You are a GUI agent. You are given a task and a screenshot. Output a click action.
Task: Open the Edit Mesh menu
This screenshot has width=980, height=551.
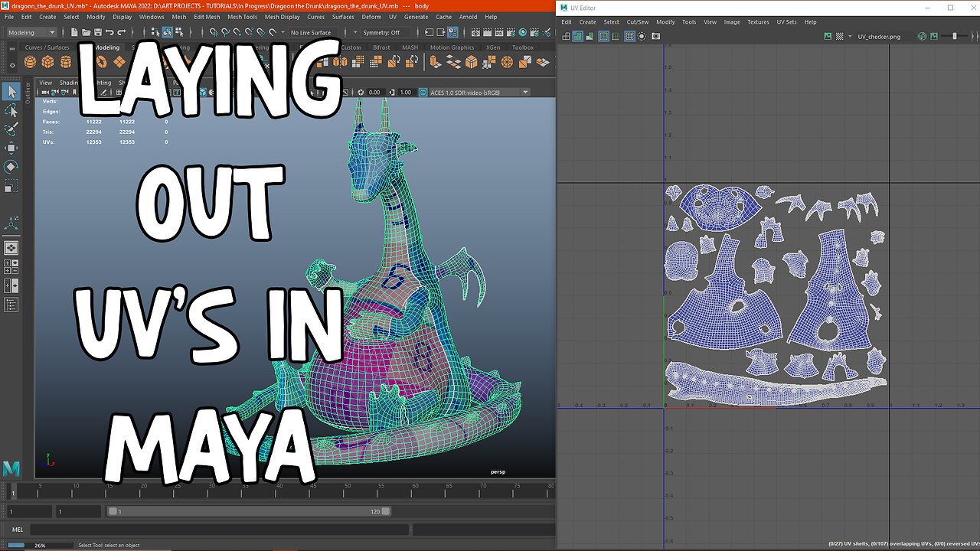click(207, 17)
